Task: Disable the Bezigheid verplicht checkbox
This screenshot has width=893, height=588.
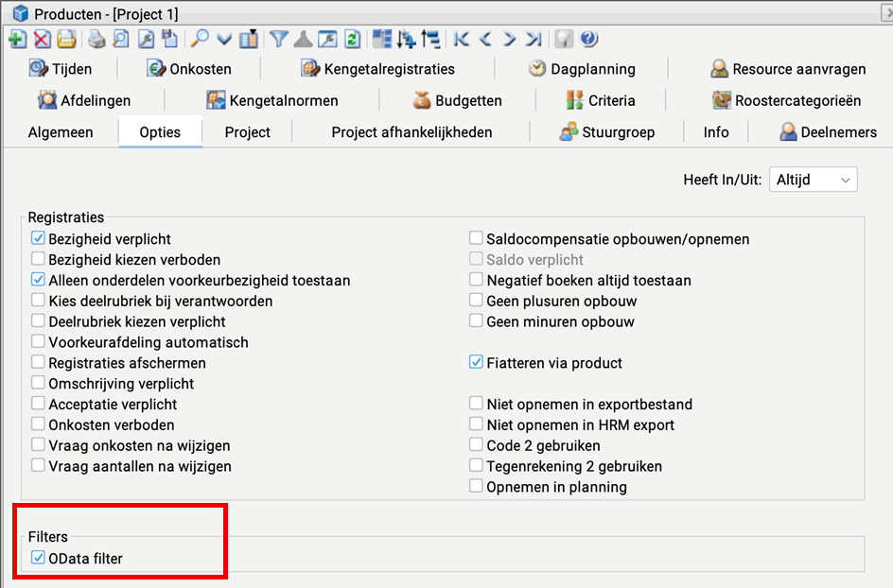Action: 38,239
